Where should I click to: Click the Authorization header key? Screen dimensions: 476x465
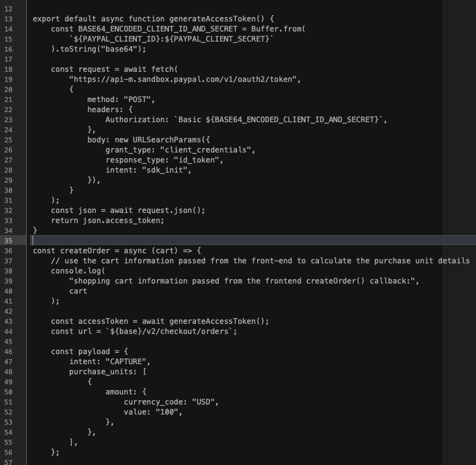(x=132, y=120)
